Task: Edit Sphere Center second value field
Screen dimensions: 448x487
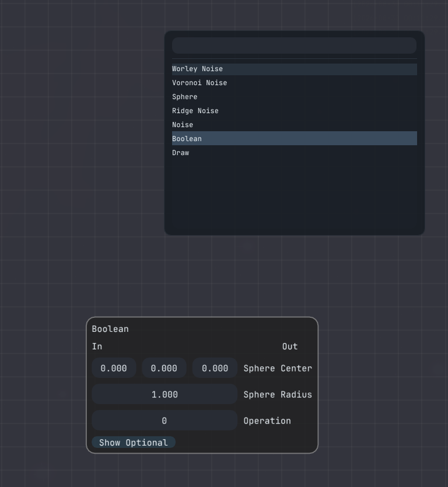Action: [x=164, y=368]
